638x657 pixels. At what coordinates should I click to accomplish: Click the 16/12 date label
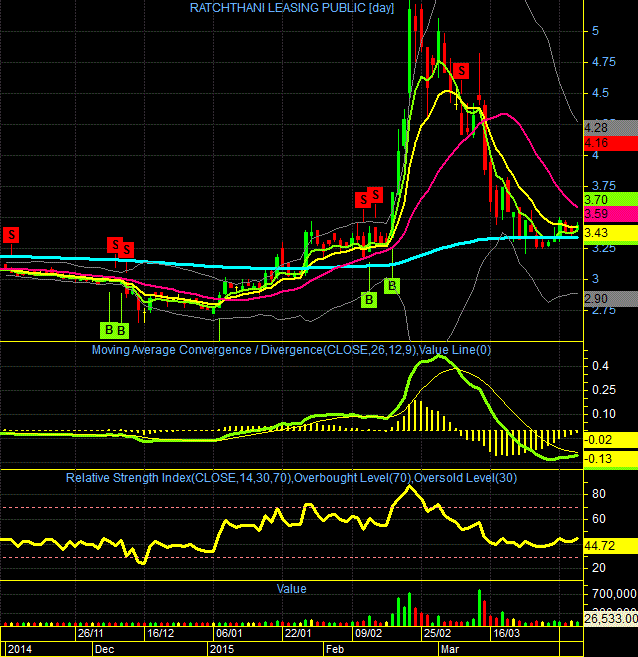coord(160,633)
